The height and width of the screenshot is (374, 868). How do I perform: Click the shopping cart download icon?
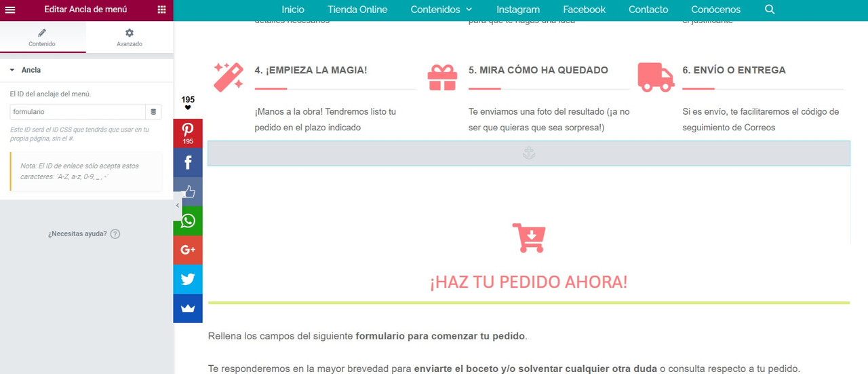pos(529,238)
